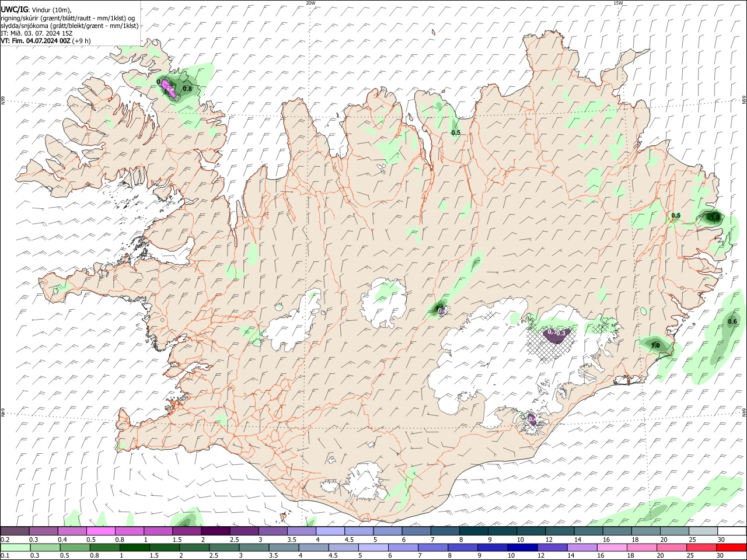This screenshot has width=747, height=560.
Task: Select the dark mauve 0.2 swatch in snow scale
Action: (x=15, y=531)
